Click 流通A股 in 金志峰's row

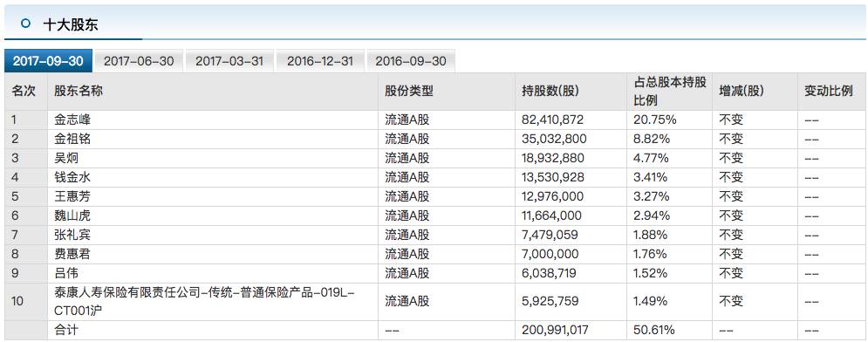pyautogui.click(x=407, y=120)
